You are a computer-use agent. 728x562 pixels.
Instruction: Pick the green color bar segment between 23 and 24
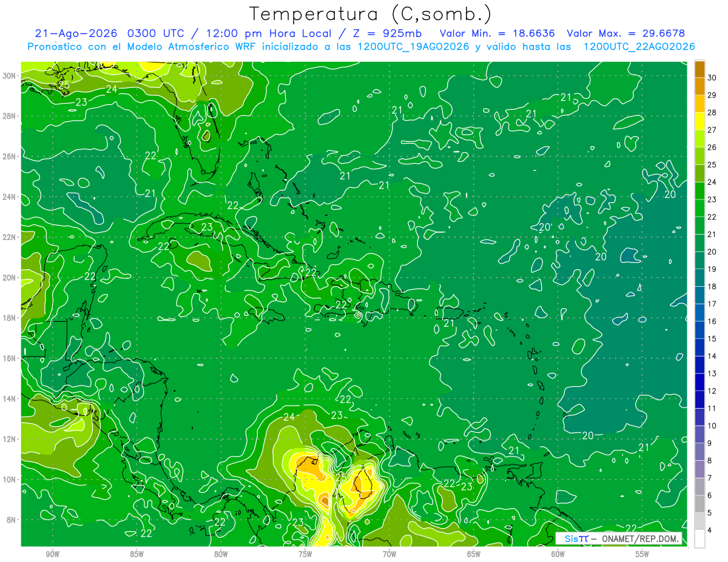699,190
